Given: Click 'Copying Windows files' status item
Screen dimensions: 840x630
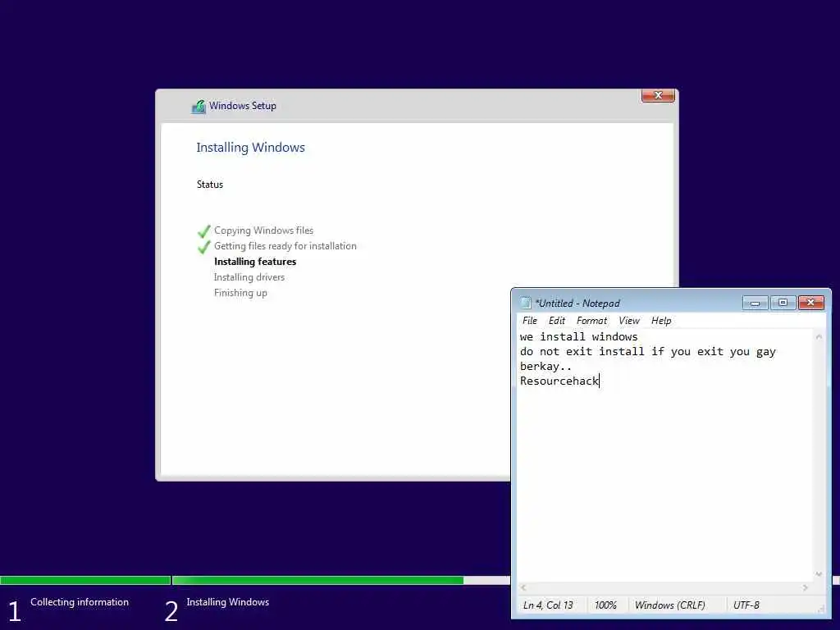Looking at the screenshot, I should click(263, 231).
